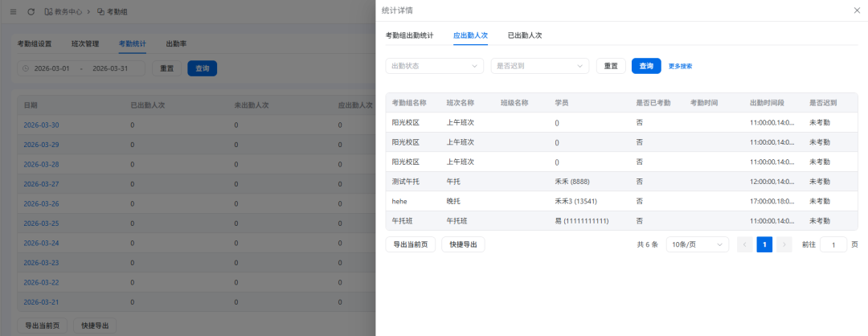Viewport: 868px width, 336px height.
Task: Open the 2026-03-30 date link
Action: 41,125
